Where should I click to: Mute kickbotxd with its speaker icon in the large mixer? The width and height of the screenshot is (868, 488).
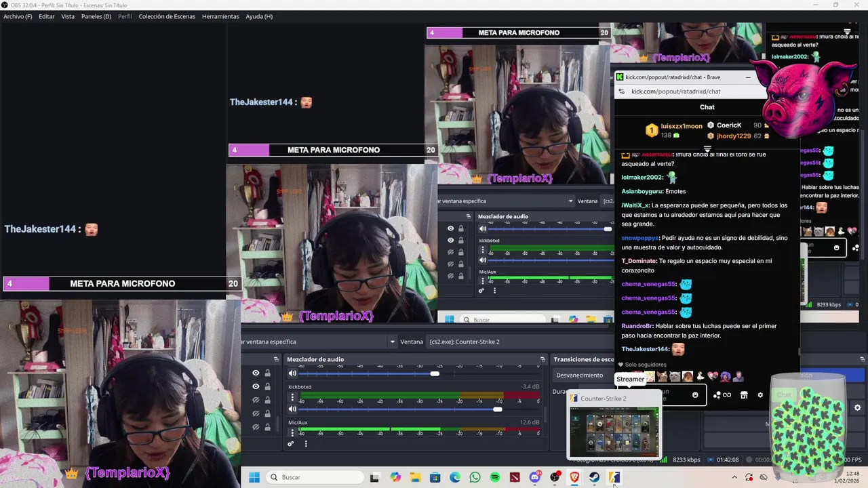tap(293, 409)
